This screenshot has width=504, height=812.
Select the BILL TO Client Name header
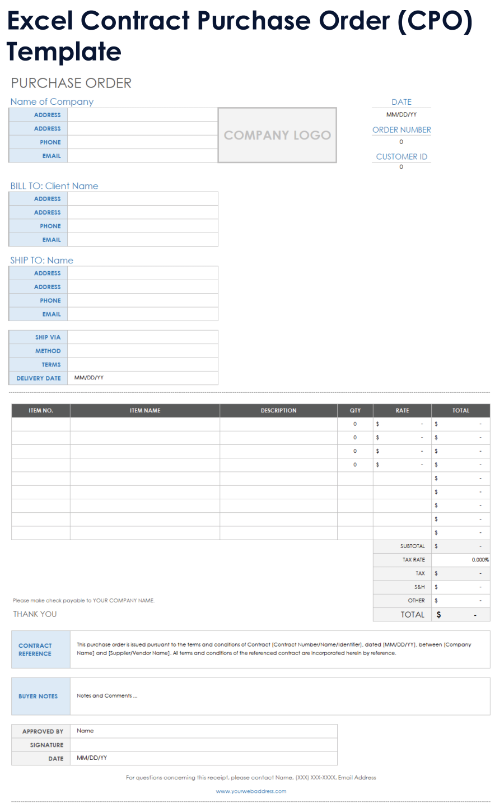click(x=54, y=185)
